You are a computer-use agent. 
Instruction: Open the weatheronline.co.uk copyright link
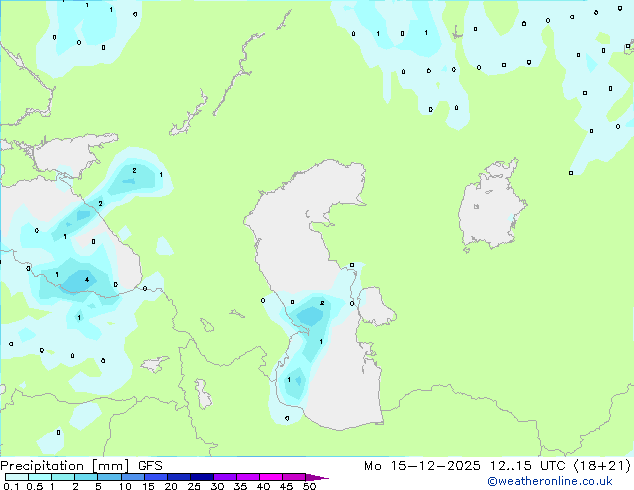[550, 482]
